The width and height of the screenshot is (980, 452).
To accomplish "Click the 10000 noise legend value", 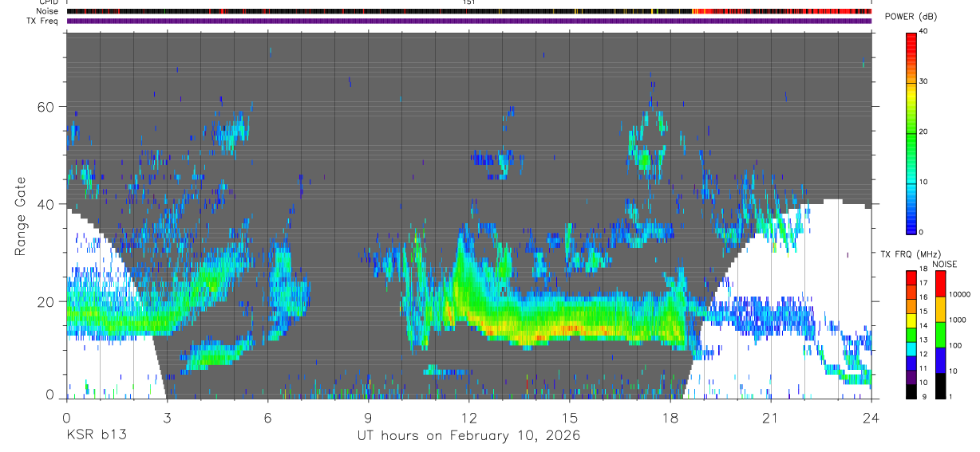I will 960,295.
